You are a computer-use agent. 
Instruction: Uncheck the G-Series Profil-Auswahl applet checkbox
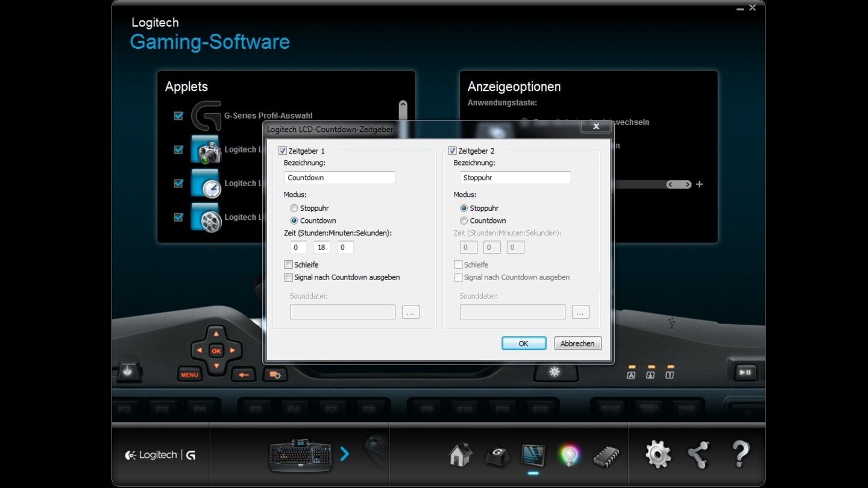point(178,116)
